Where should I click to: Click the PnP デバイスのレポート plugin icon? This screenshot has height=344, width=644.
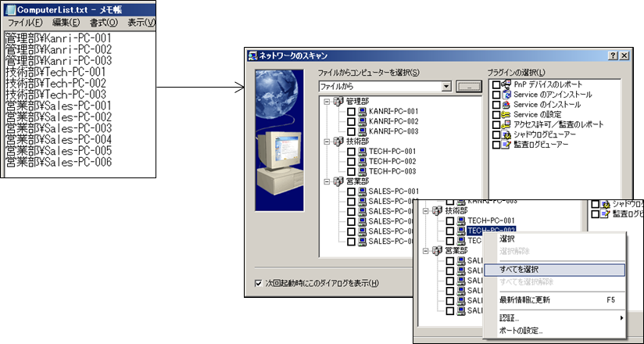pos(506,84)
